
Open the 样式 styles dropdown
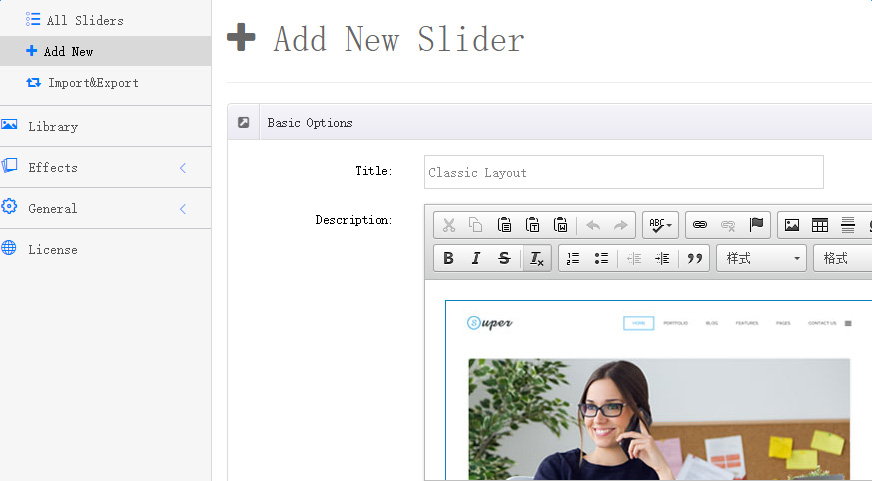click(762, 258)
